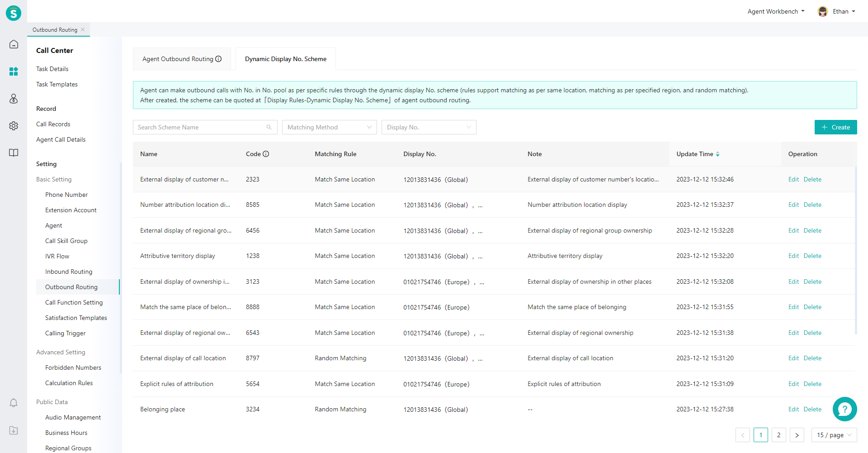The height and width of the screenshot is (453, 868).
Task: Open Calculation Rules setting
Action: [x=69, y=383]
